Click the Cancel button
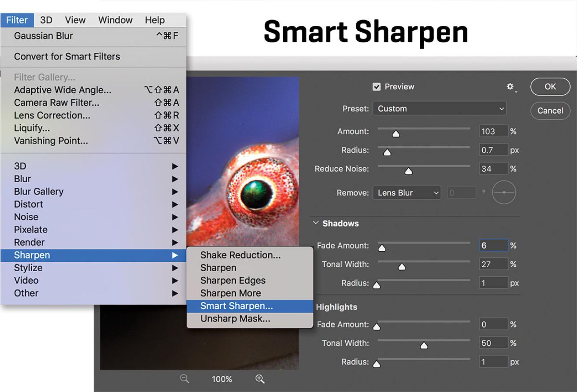The width and height of the screenshot is (577, 392). coord(550,111)
